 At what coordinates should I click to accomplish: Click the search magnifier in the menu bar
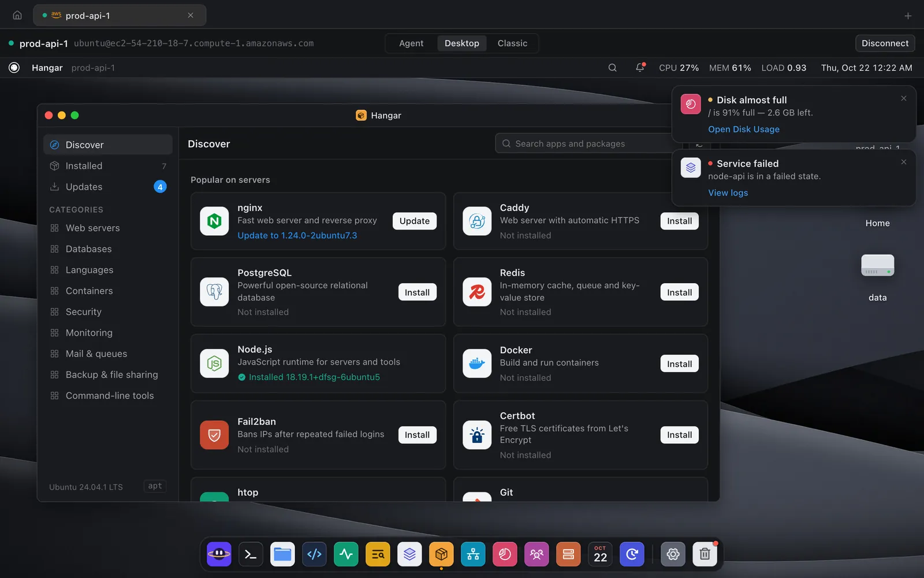click(612, 68)
